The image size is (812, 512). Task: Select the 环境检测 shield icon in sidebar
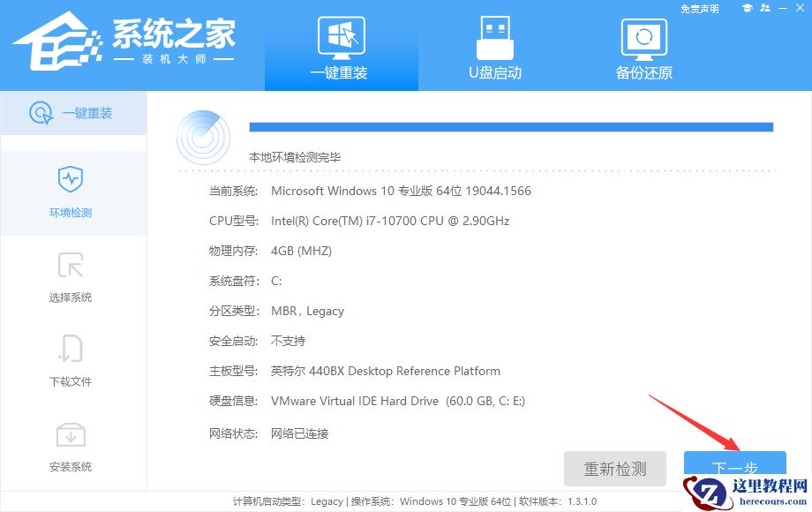click(71, 177)
